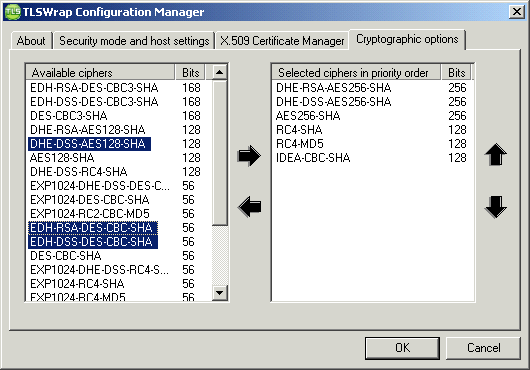Confirm settings with the OK button

[x=402, y=348]
